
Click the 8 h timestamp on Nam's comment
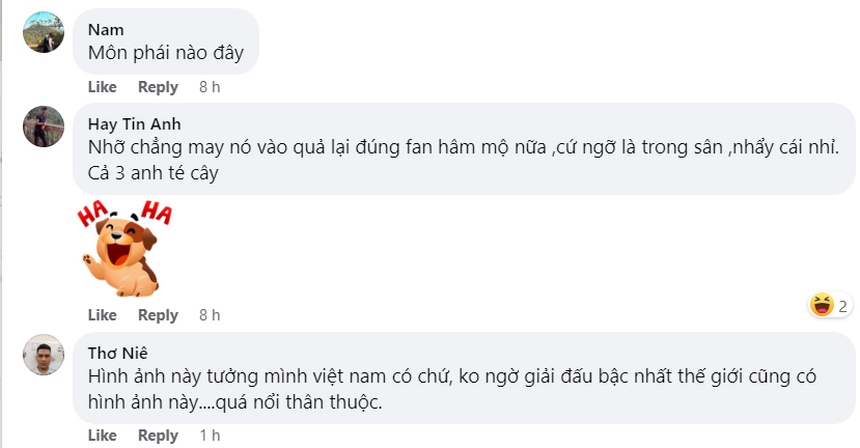pos(209,87)
